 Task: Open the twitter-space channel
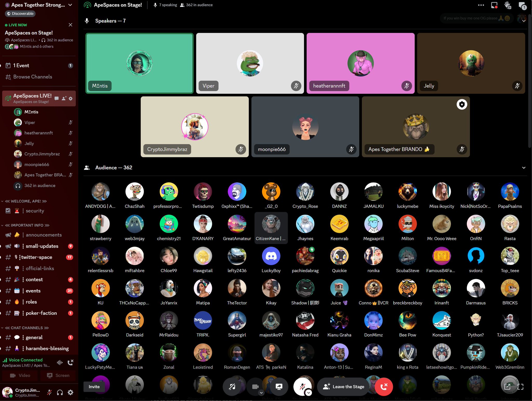point(37,257)
